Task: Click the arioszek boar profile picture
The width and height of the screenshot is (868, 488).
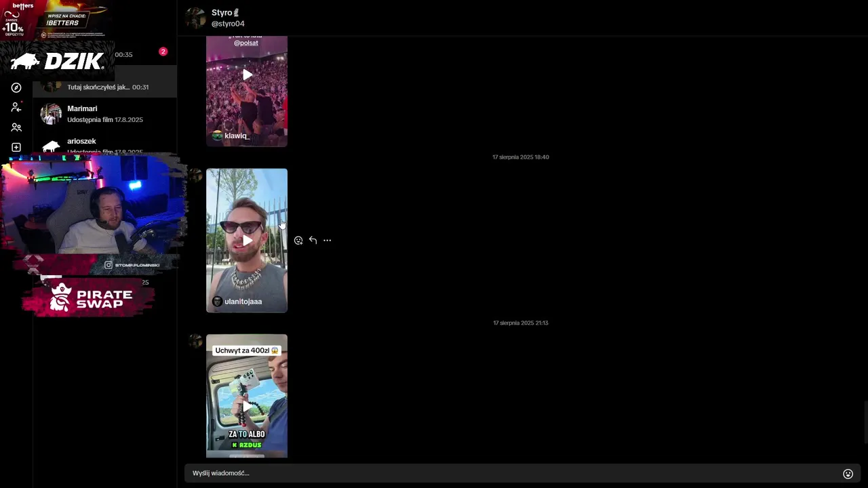Action: coord(51,146)
